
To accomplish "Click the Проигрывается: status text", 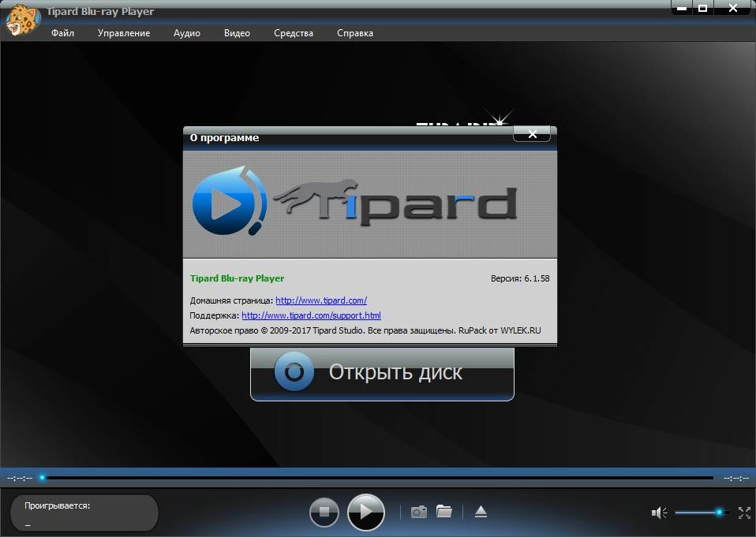I will pyautogui.click(x=58, y=505).
